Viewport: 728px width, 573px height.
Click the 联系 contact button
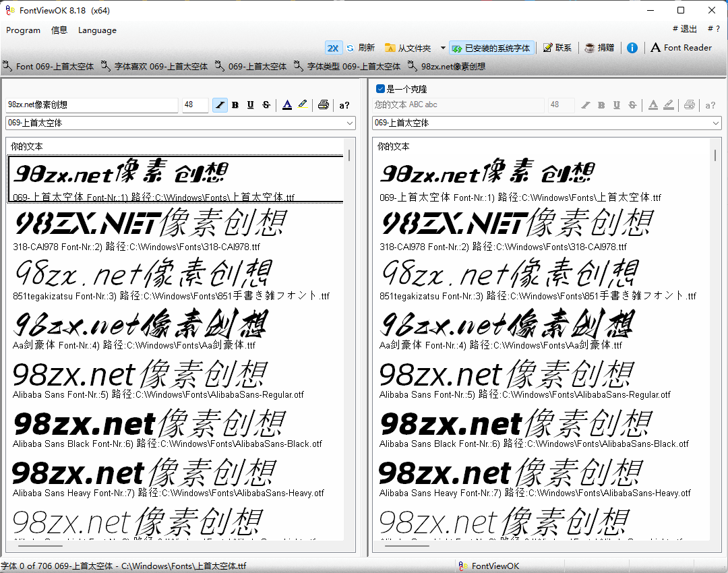pos(557,48)
